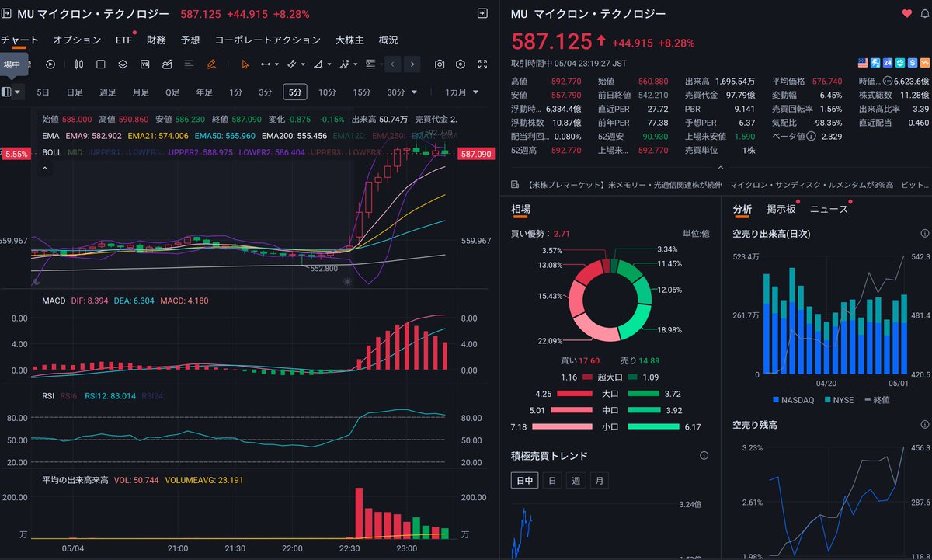The height and width of the screenshot is (560, 932).
Task: Collapse indicator legend chevron under BOLL
Action: click(44, 169)
